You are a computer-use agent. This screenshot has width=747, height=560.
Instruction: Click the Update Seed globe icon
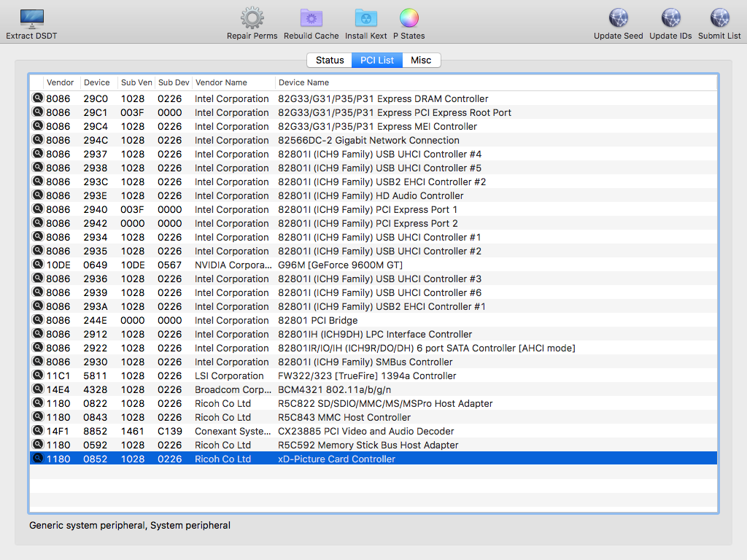click(619, 18)
